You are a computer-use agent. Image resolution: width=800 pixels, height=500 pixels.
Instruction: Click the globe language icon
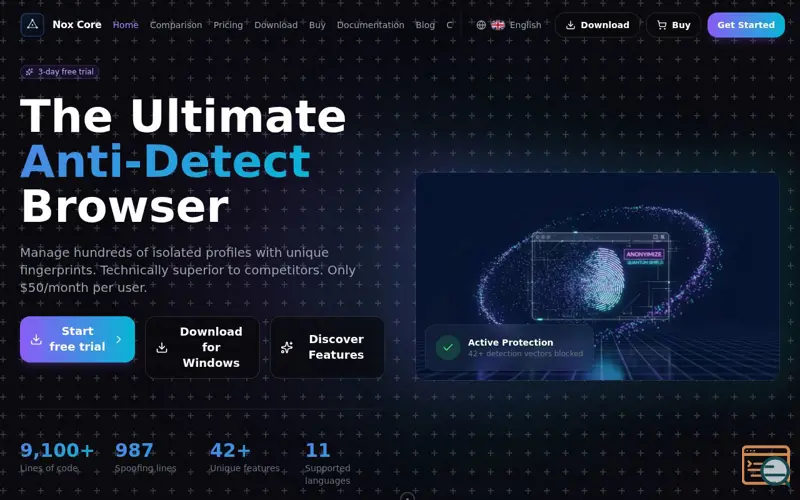tap(481, 25)
